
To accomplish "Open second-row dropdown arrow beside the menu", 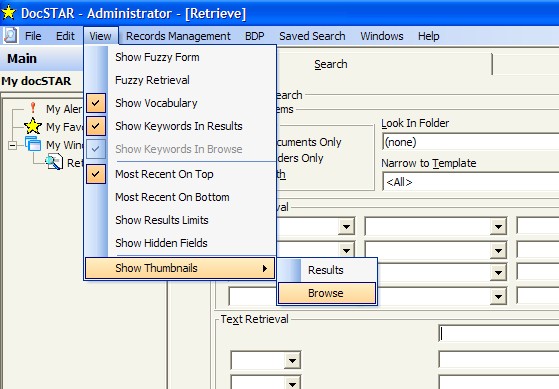I will 346,250.
